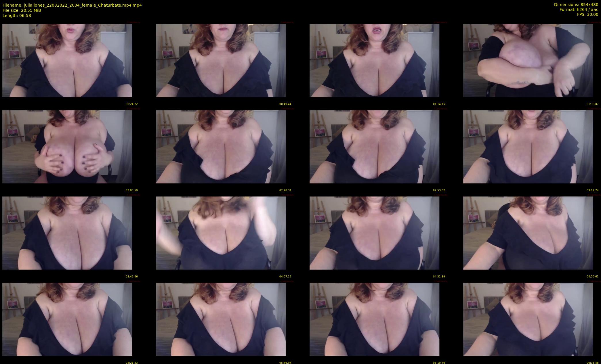Select the thumbnail frame stamped 05:21.33
601x364 pixels.
coord(67,319)
